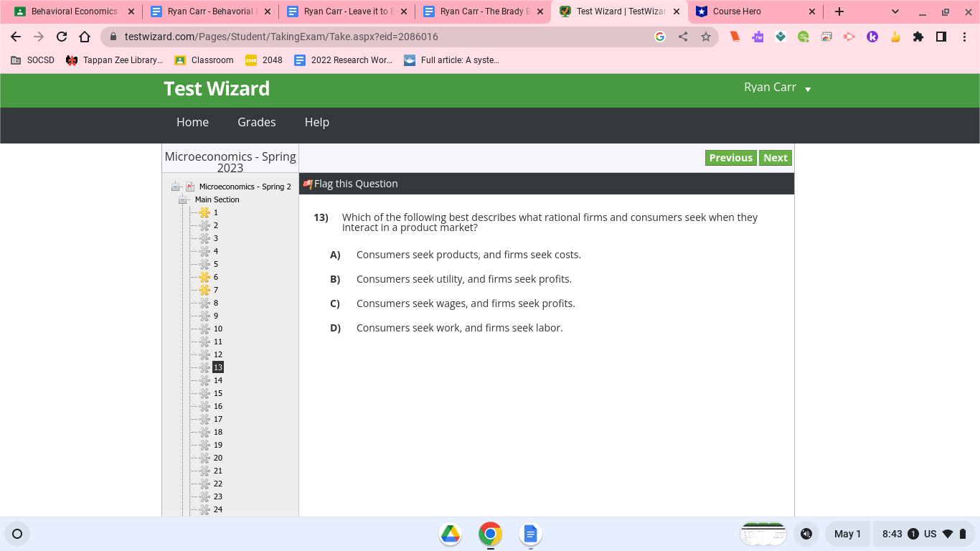Open the Home menu item
980x551 pixels.
pyautogui.click(x=192, y=122)
